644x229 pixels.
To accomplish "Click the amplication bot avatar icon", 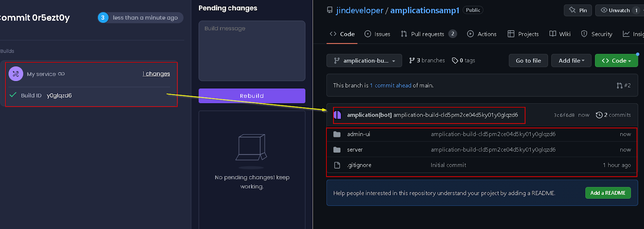I will [x=337, y=115].
